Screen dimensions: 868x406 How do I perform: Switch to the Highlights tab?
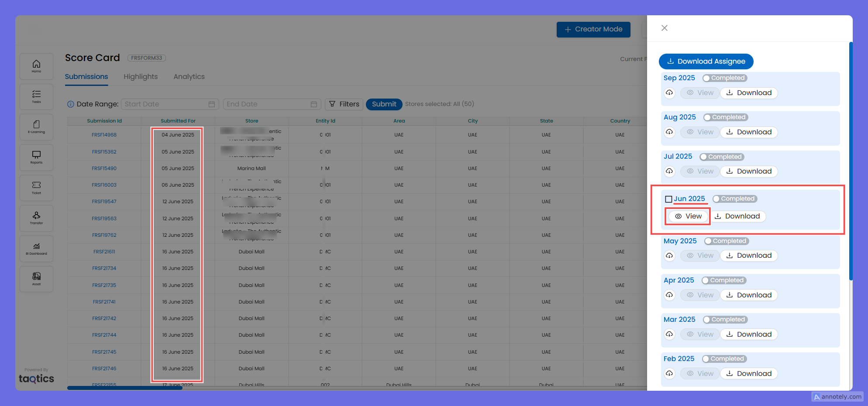click(x=141, y=77)
